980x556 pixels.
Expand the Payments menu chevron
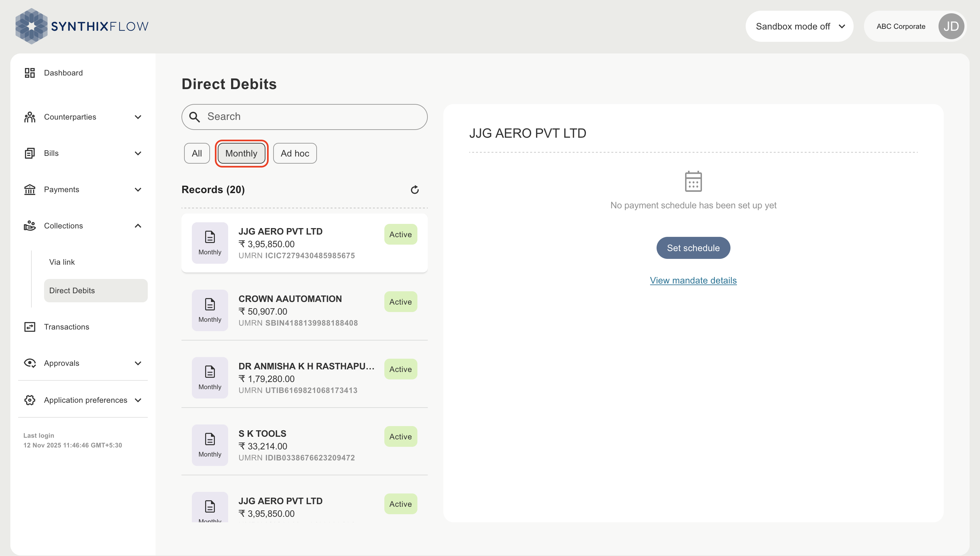138,190
